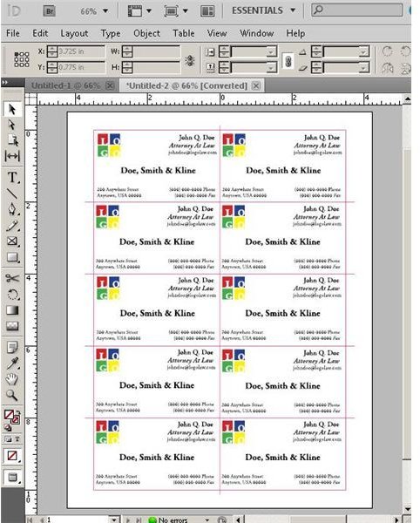Switch to the Untitled-1 @ 66% tab

pos(65,85)
